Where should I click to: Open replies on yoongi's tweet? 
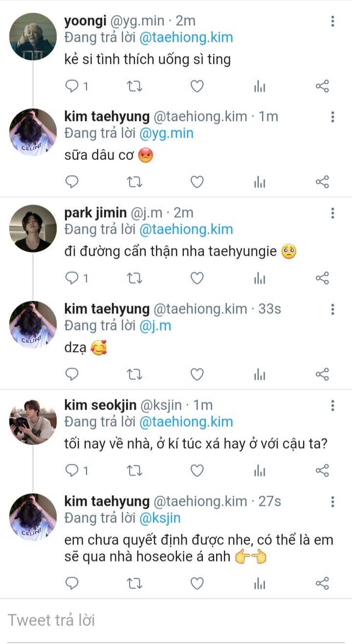[72, 86]
